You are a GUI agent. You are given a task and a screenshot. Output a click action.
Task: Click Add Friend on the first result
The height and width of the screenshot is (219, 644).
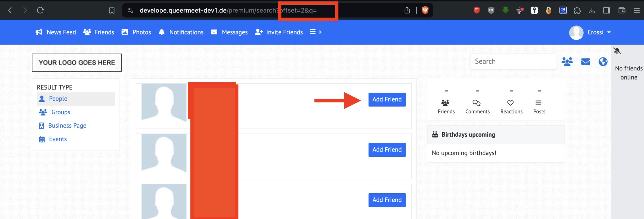click(387, 100)
